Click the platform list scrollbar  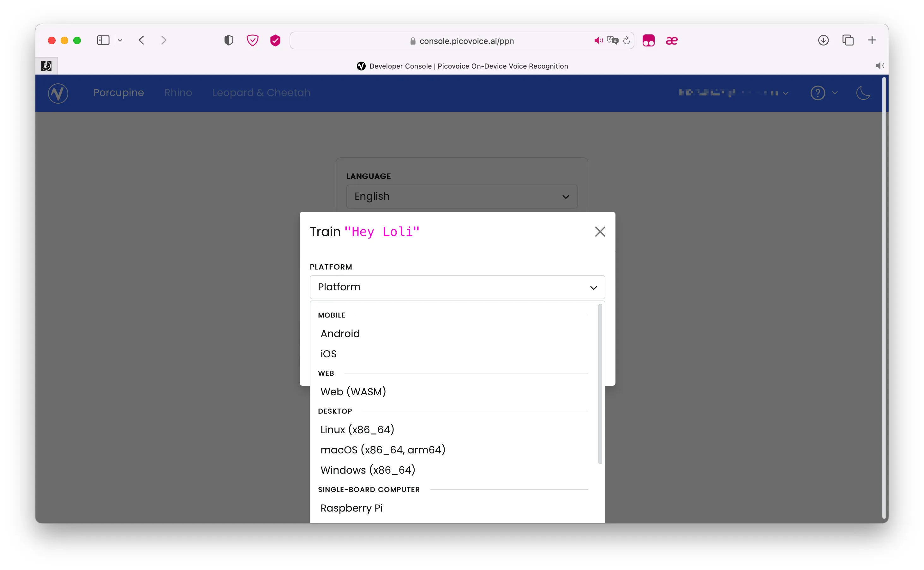click(x=600, y=384)
